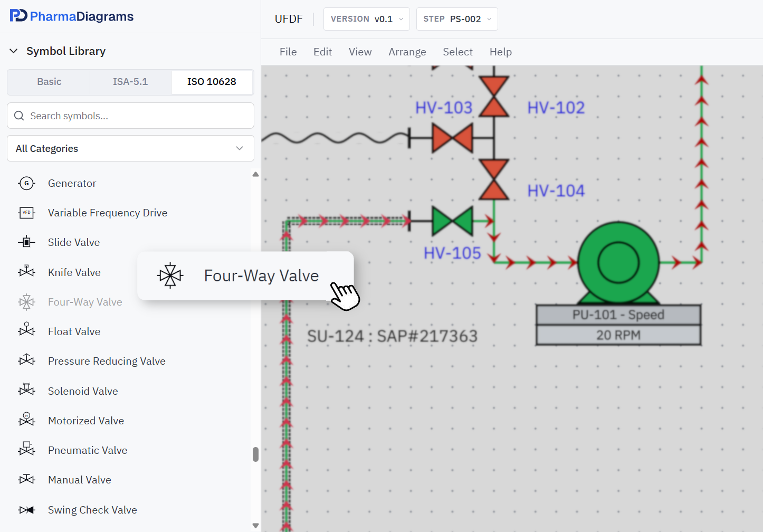Viewport: 763px width, 532px height.
Task: Click the Solenoid Valve symbol icon
Action: click(26, 391)
